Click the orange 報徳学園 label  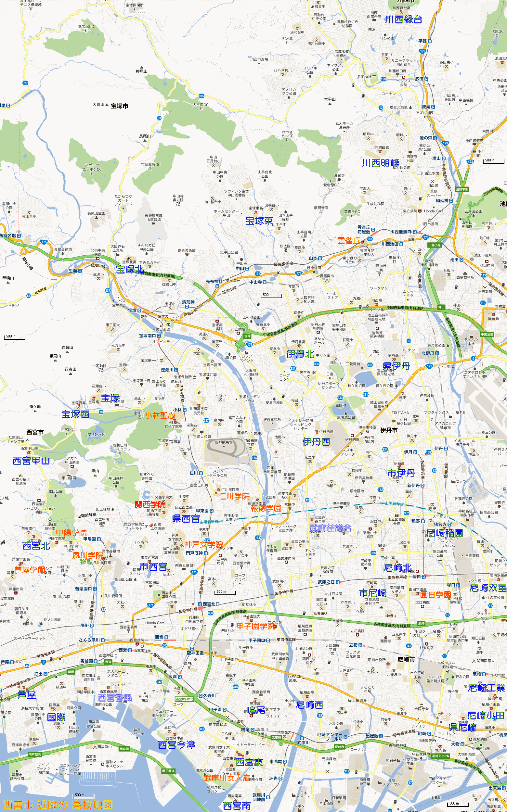266,508
